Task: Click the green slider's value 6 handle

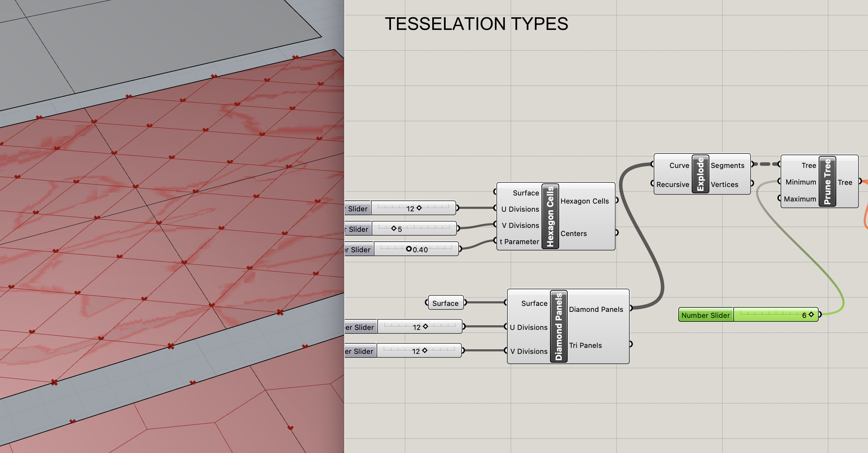Action: pyautogui.click(x=811, y=314)
